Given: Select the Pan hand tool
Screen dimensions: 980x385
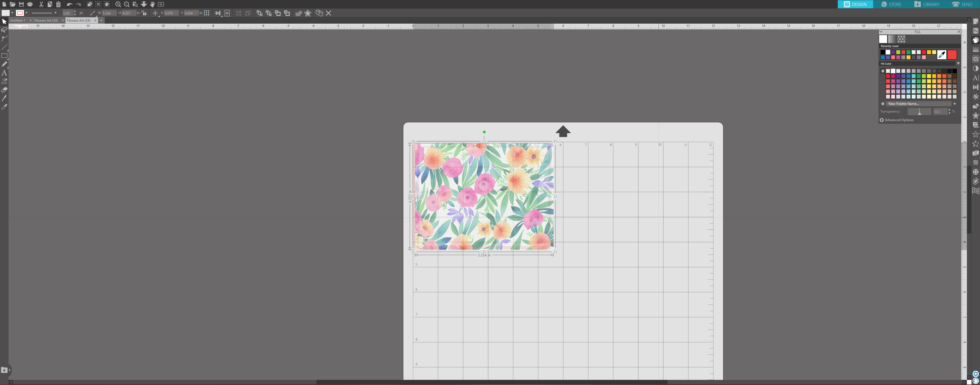Looking at the screenshot, I should (152, 4).
